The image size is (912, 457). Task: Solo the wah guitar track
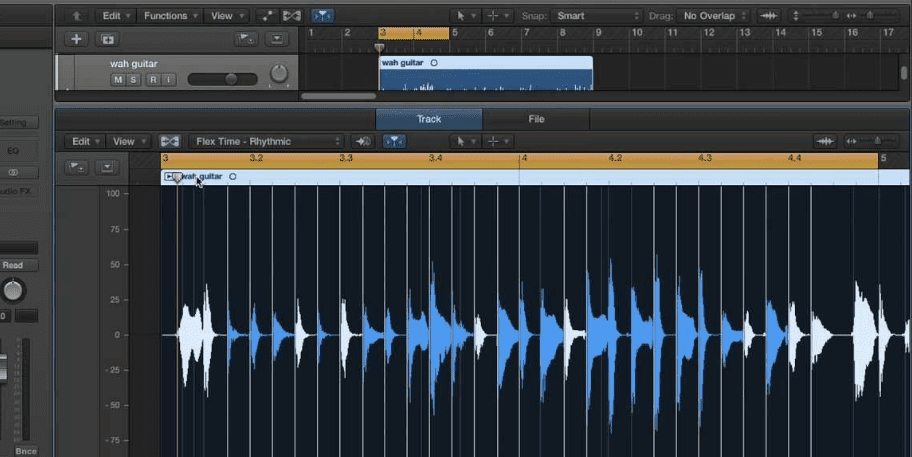coord(133,80)
